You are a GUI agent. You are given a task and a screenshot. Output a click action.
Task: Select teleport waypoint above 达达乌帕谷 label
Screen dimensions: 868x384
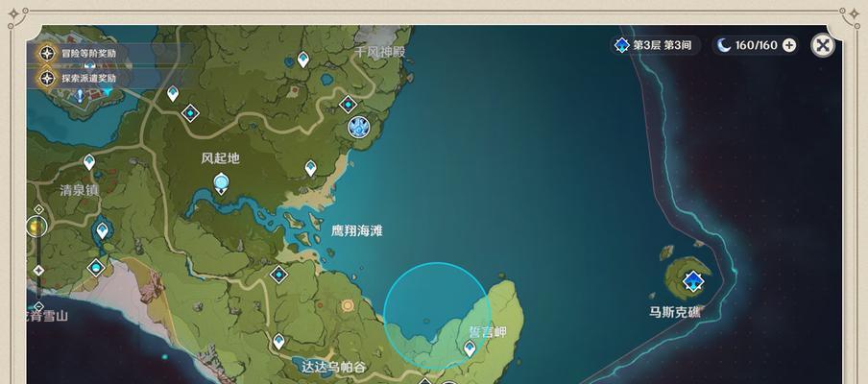279,342
